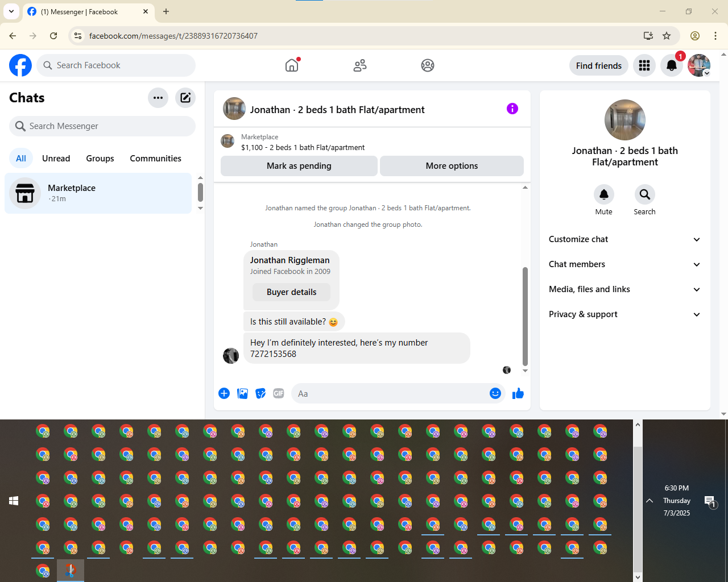Mute this conversation with bell icon
Viewport: 728px width, 582px height.
click(x=604, y=194)
